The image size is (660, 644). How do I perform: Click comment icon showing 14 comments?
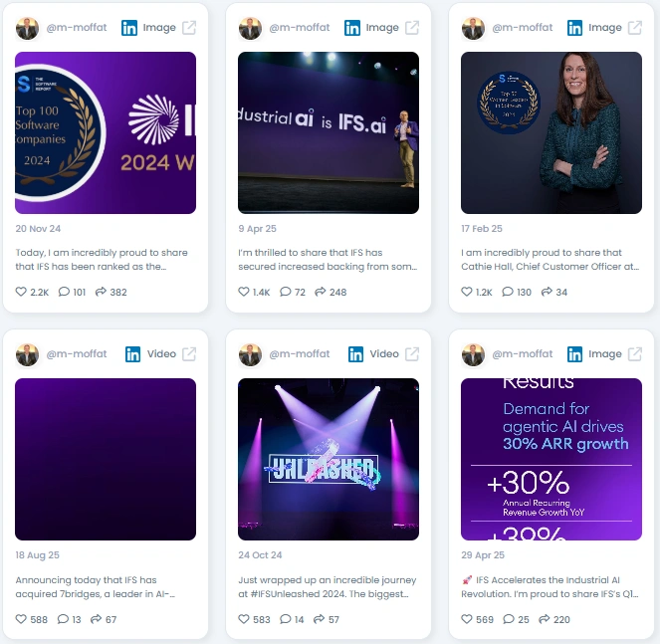point(286,619)
